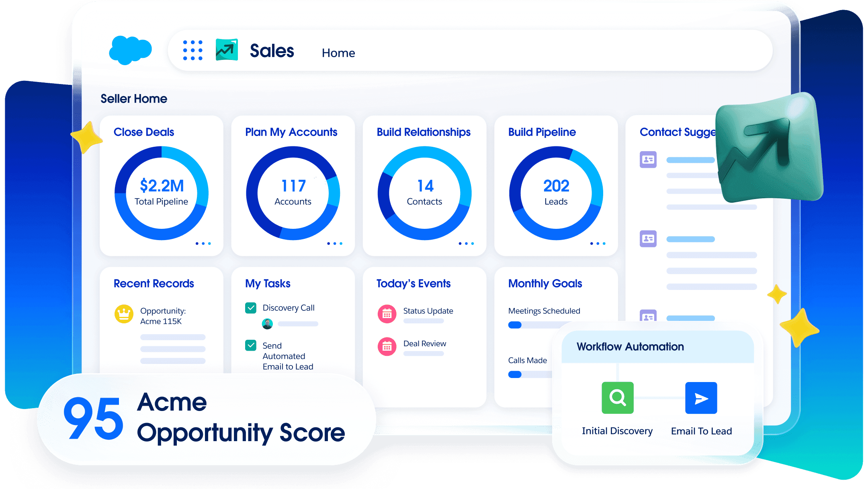Open the App Launcher dots grid

[x=193, y=50]
